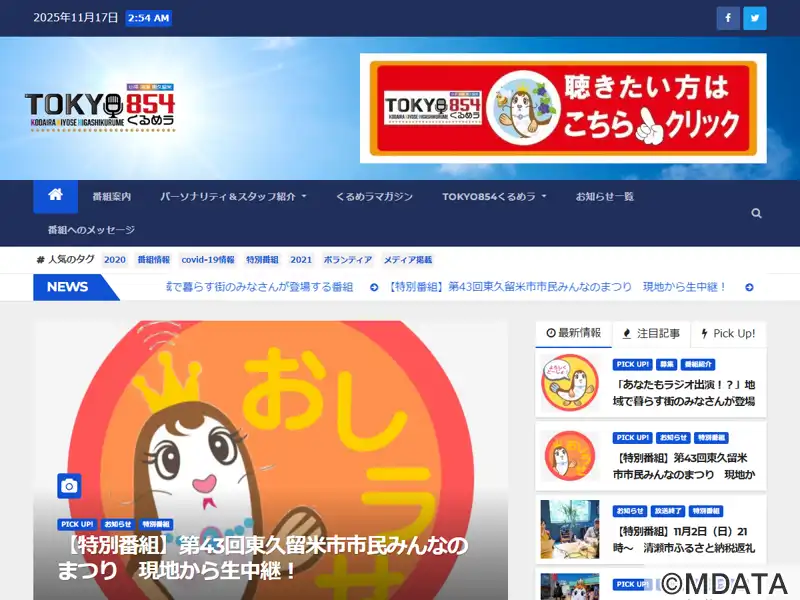
Task: Click 特別番組 badge on featured post
Action: click(x=156, y=524)
